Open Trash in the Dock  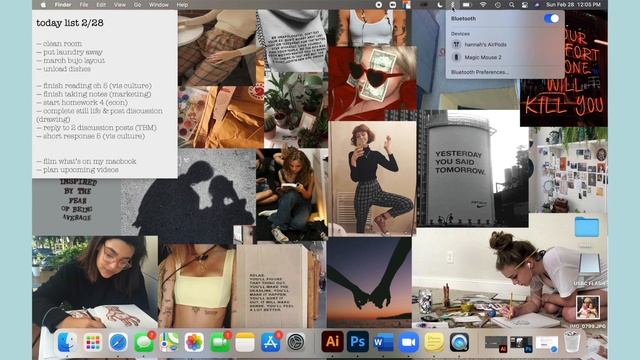pos(572,342)
